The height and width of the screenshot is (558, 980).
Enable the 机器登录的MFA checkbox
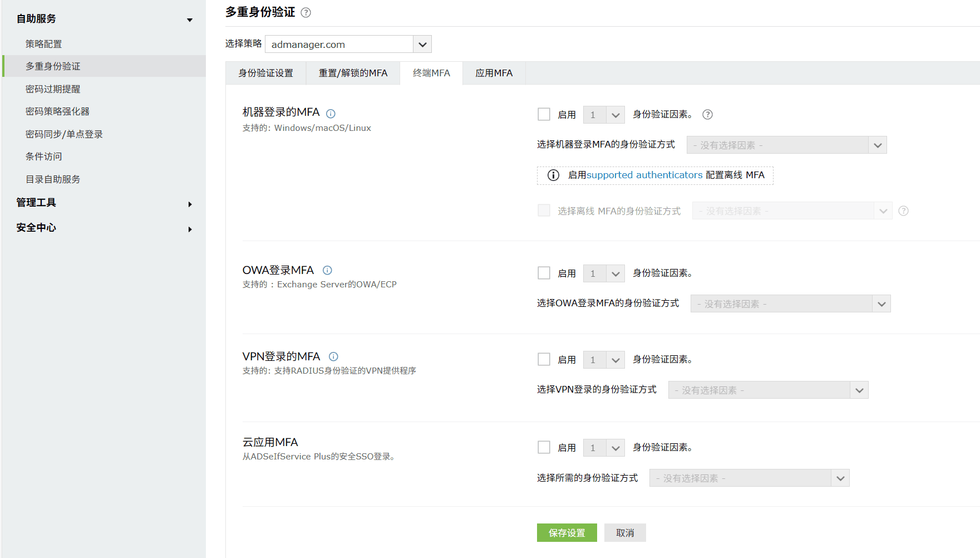544,115
